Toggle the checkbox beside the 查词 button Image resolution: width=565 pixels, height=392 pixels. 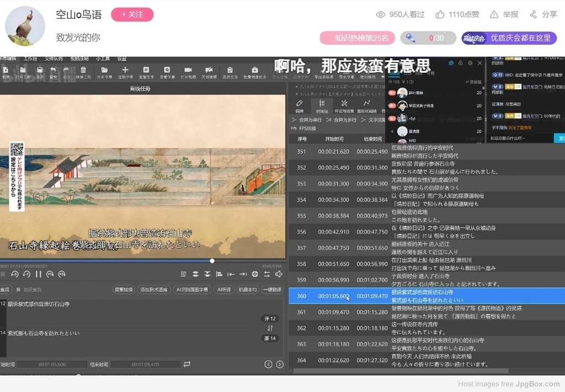click(x=18, y=289)
